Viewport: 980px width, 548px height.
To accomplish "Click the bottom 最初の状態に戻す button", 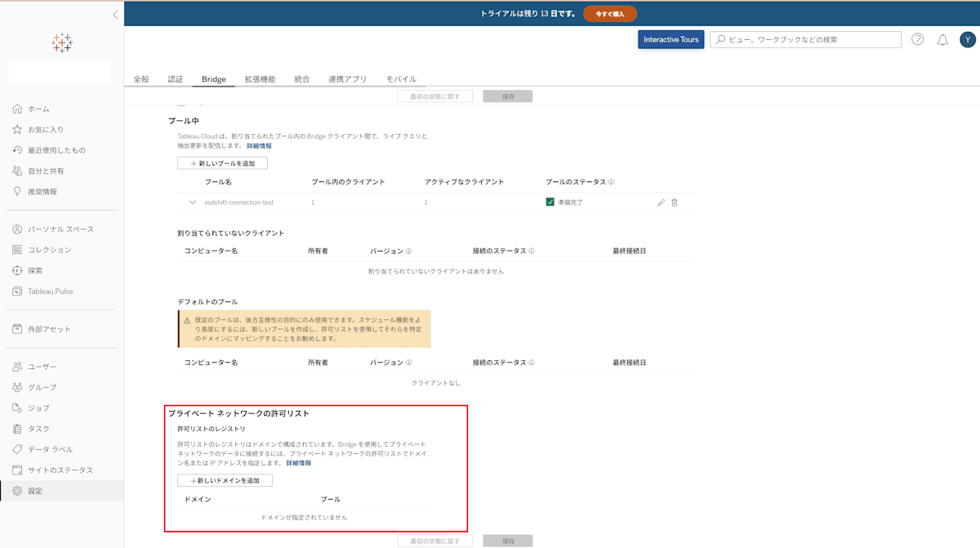I will (435, 541).
